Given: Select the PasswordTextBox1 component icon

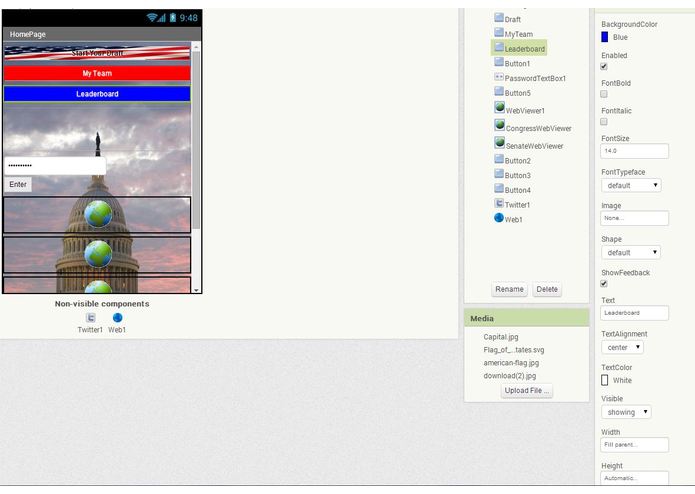Looking at the screenshot, I should coord(499,77).
